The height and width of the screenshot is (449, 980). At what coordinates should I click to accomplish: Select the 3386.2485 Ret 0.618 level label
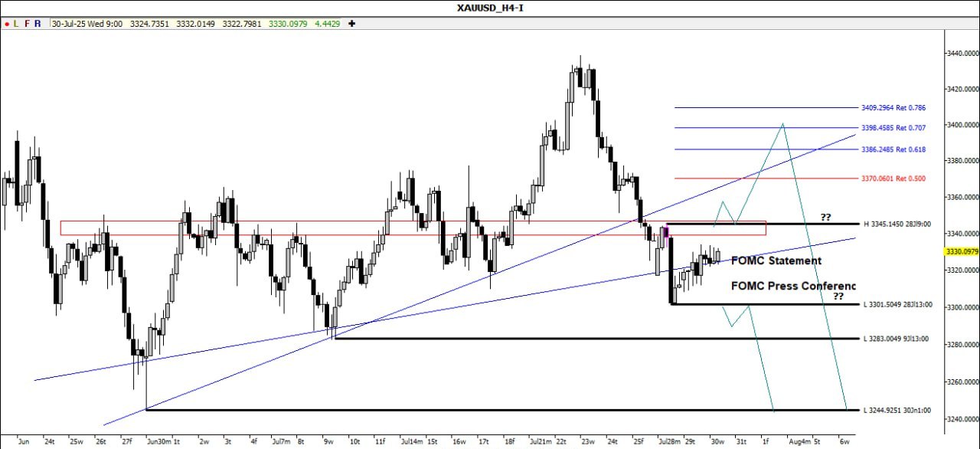pyautogui.click(x=893, y=149)
